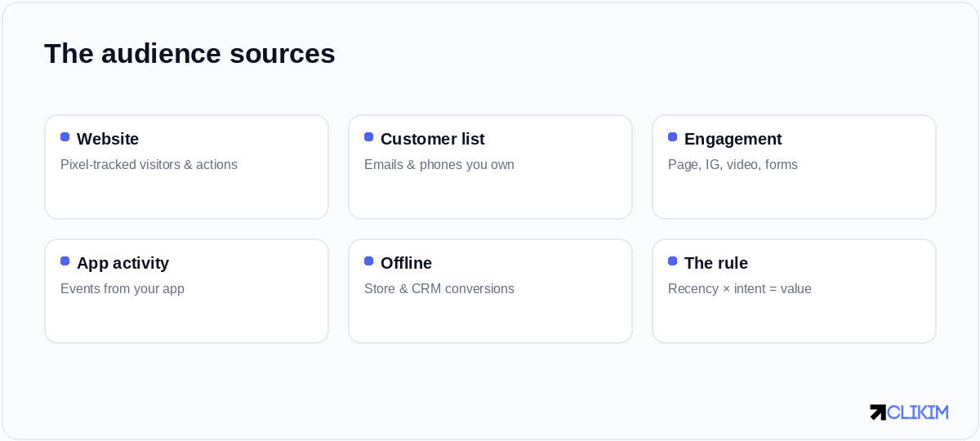Viewport: 980px width, 441px height.
Task: Click 'Store & CRM conversions' description
Action: pos(439,289)
